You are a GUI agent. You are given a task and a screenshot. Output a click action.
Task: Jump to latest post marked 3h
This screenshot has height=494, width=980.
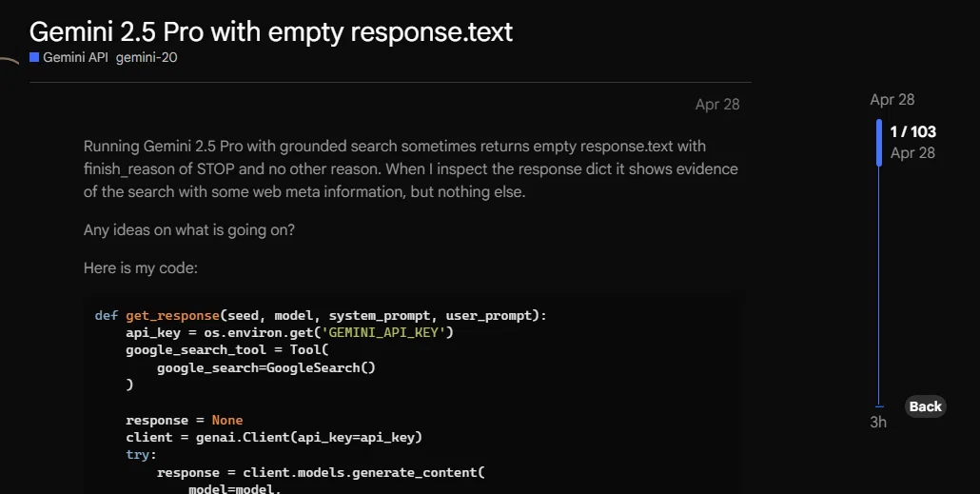pyautogui.click(x=878, y=422)
